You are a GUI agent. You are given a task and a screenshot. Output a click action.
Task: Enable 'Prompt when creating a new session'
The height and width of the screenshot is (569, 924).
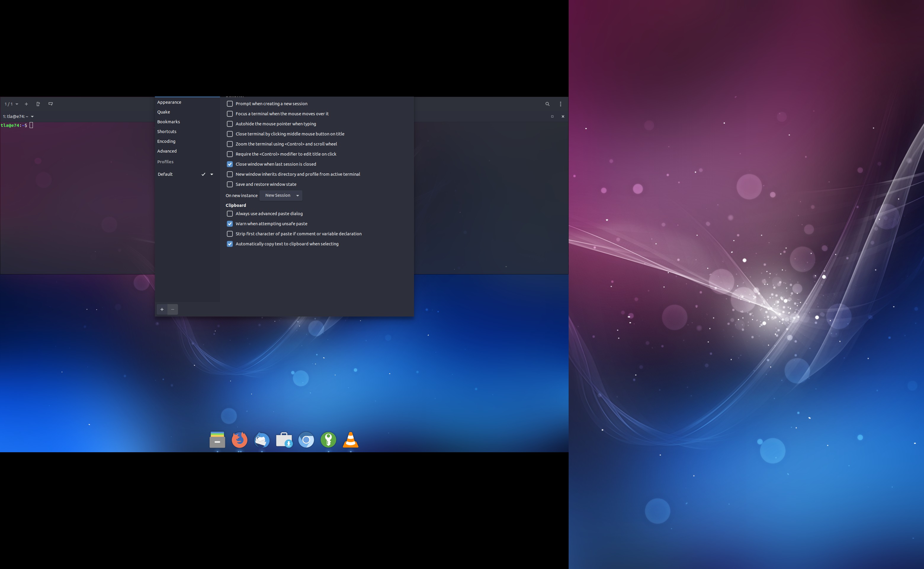point(230,103)
